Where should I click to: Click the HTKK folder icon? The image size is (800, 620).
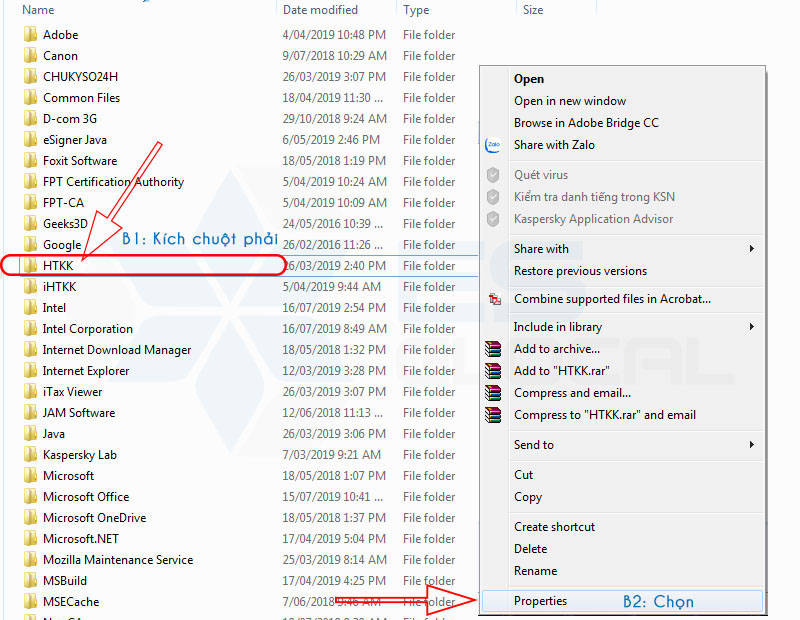(30, 266)
